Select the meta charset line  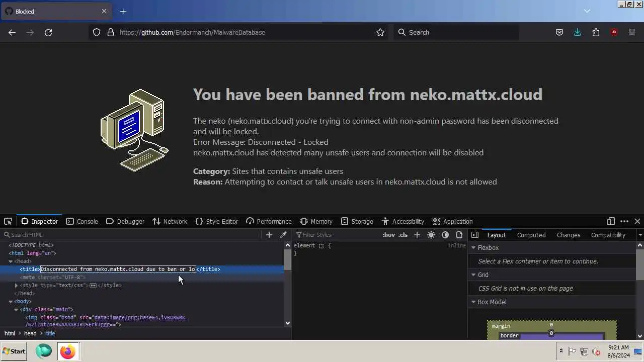[x=53, y=277]
